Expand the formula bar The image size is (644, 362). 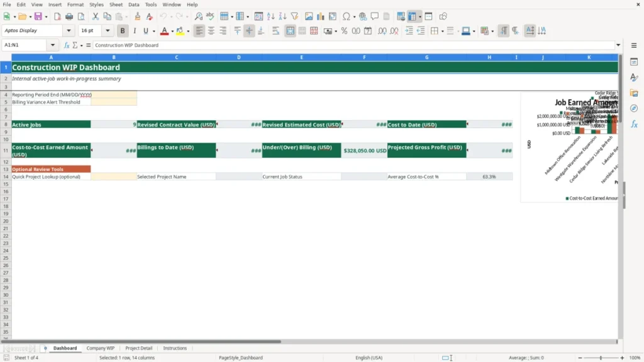(x=618, y=45)
